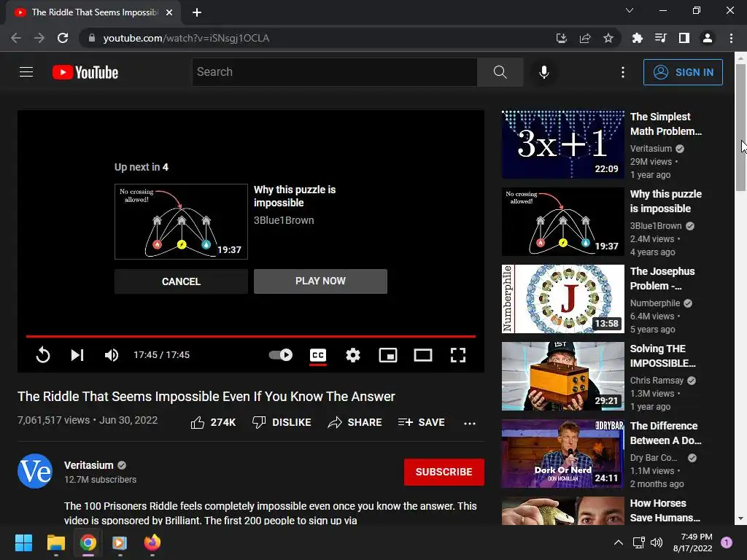This screenshot has width=747, height=560.
Task: Subscribe to Veritasium
Action: point(444,472)
